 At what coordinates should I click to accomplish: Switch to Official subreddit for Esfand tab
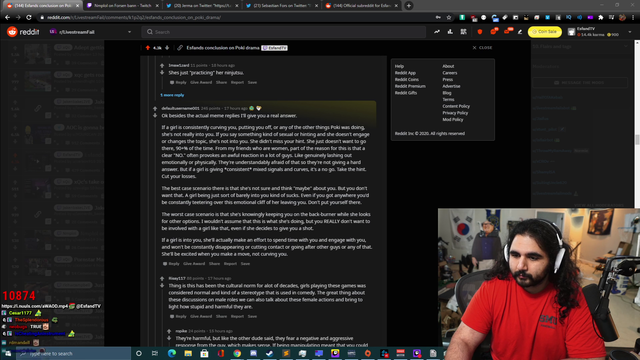(362, 6)
